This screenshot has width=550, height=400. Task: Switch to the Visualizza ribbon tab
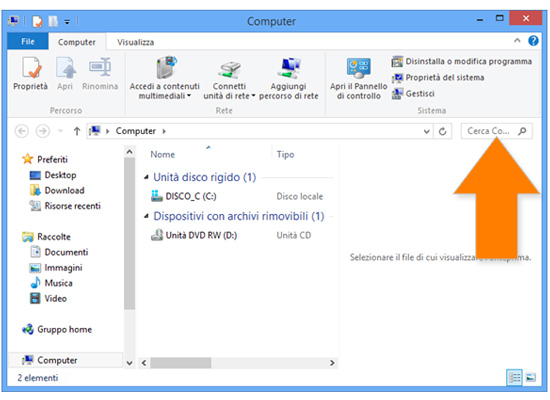pos(135,42)
